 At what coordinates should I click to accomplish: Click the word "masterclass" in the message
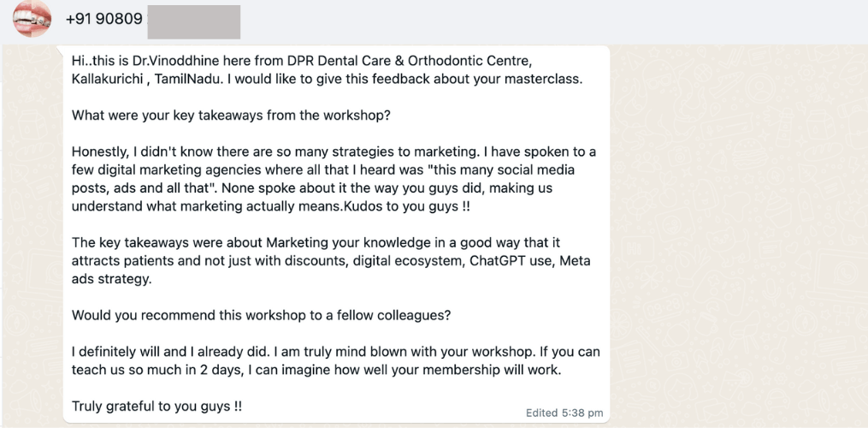pos(546,78)
